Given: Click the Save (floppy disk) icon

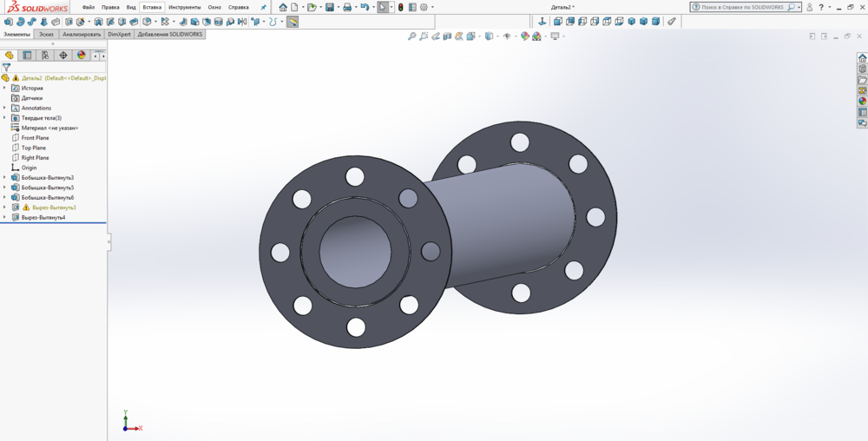Looking at the screenshot, I should click(330, 7).
